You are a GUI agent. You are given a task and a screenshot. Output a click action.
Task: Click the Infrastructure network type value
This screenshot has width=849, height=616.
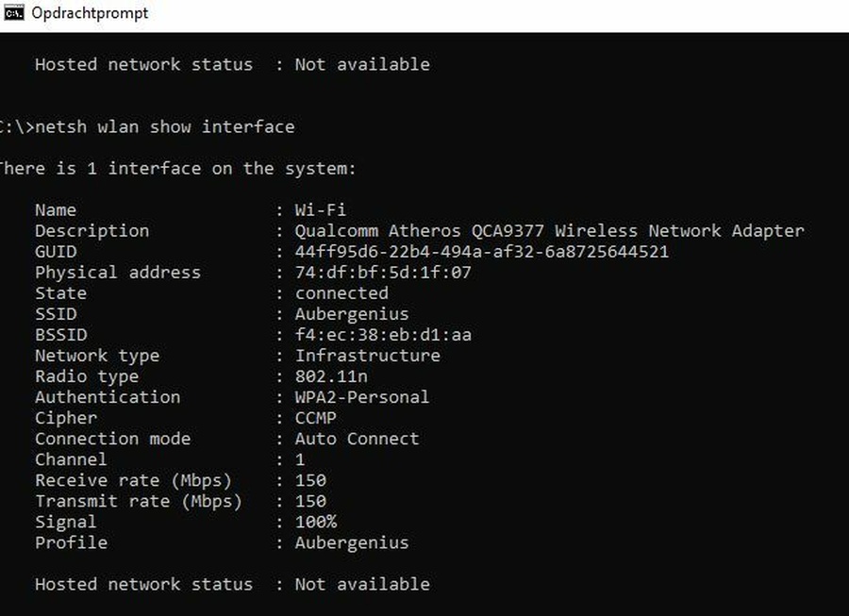click(367, 356)
